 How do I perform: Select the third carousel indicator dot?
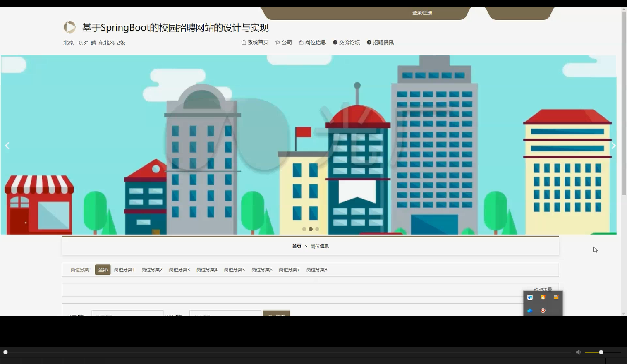click(317, 229)
